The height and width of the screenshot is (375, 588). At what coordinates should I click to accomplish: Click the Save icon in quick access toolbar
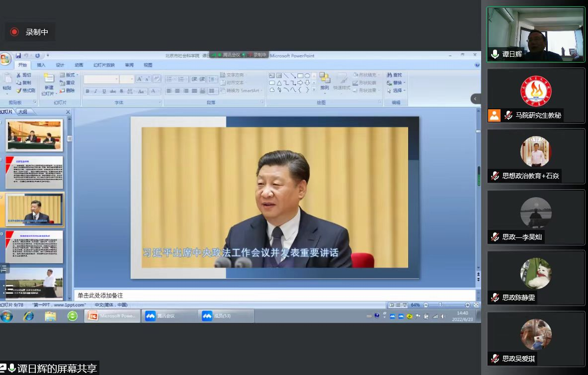point(18,56)
